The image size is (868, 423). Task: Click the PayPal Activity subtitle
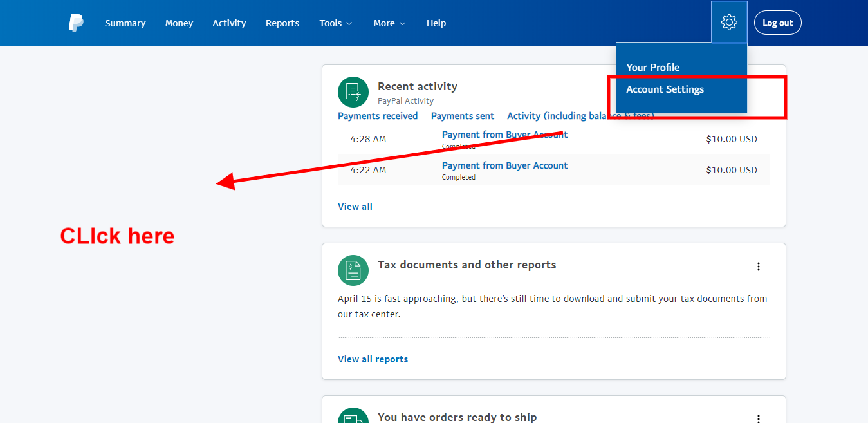point(405,101)
